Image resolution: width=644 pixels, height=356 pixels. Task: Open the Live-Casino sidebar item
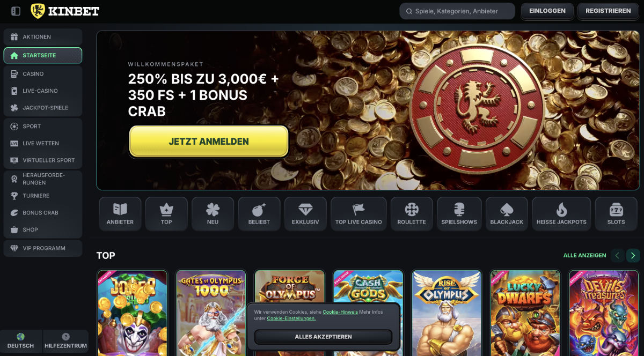(43, 91)
